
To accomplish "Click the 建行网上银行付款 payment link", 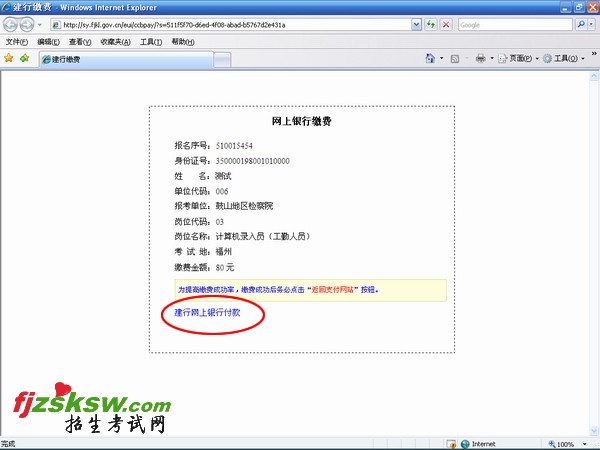I will 207,312.
